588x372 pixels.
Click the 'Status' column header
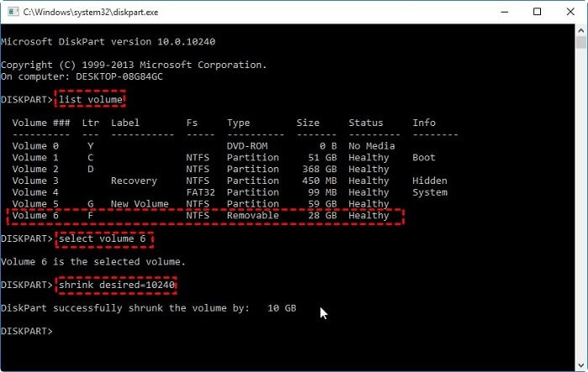coord(365,123)
